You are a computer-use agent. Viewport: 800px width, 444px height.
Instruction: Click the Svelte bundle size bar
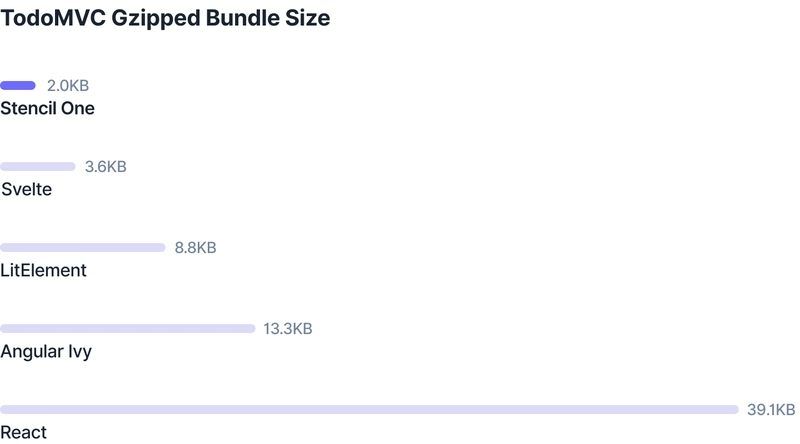coord(38,166)
